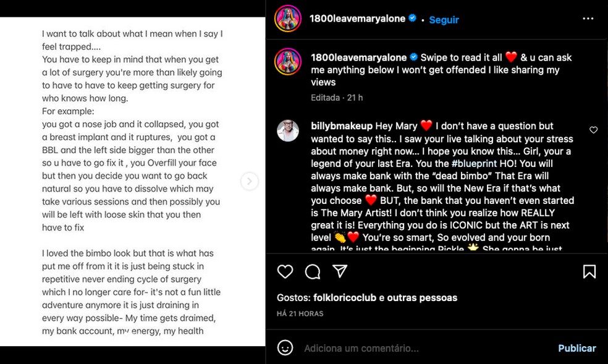Click the verified badge next to 1800leavemaryalone
This screenshot has width=608, height=364.
pos(411,18)
